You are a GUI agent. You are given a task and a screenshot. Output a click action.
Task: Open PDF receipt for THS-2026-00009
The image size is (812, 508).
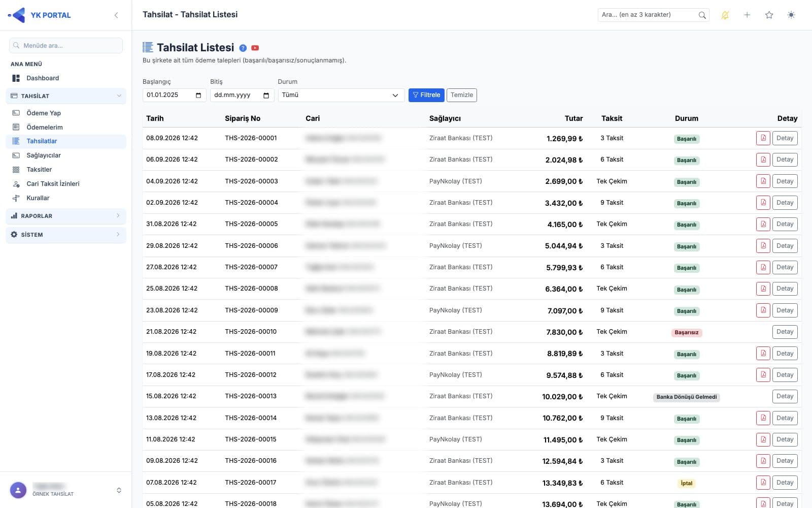[763, 310]
